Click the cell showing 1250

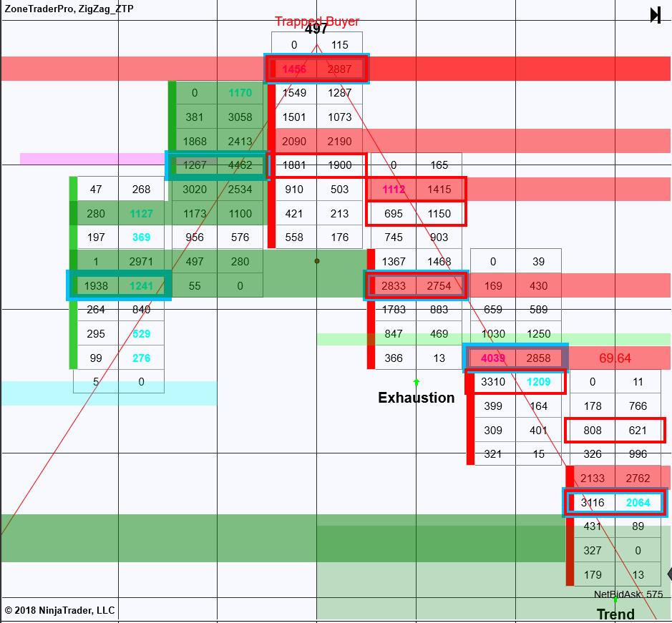[538, 334]
